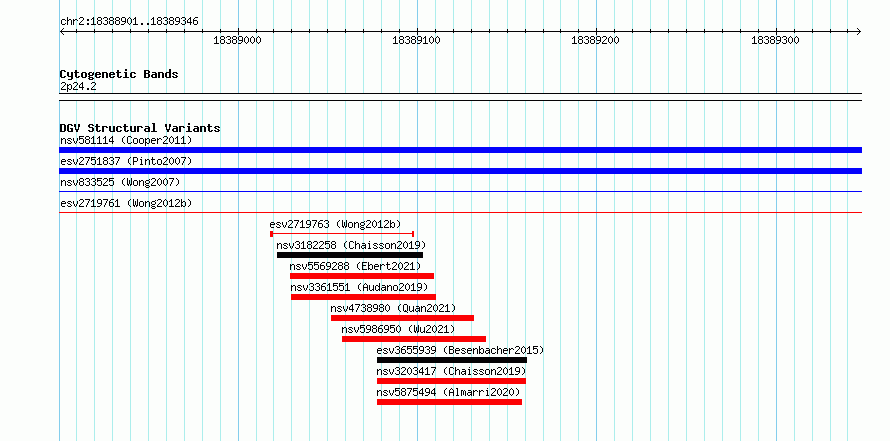Select the black bar under nsv3182258 (Chaisson2019)
Screen dimensions: 890x441
[x=350, y=255]
